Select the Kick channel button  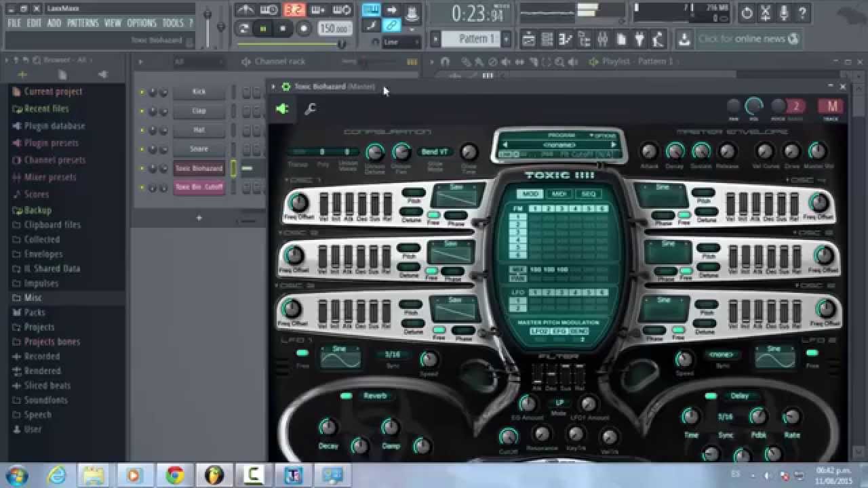(x=199, y=92)
